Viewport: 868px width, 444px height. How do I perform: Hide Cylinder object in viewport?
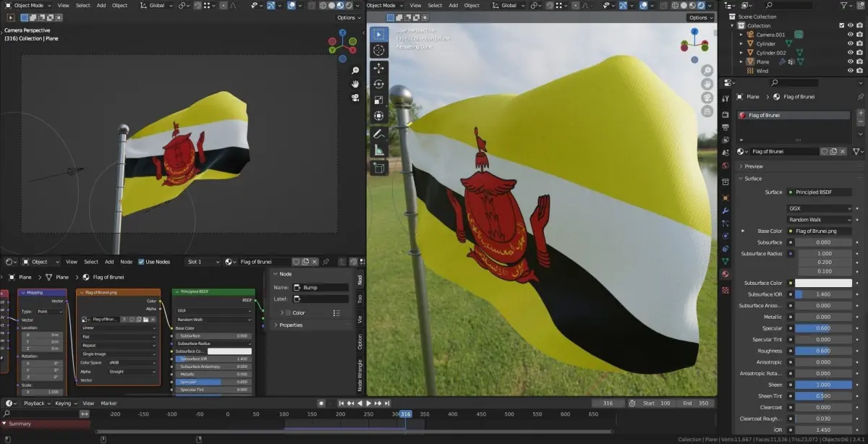850,43
